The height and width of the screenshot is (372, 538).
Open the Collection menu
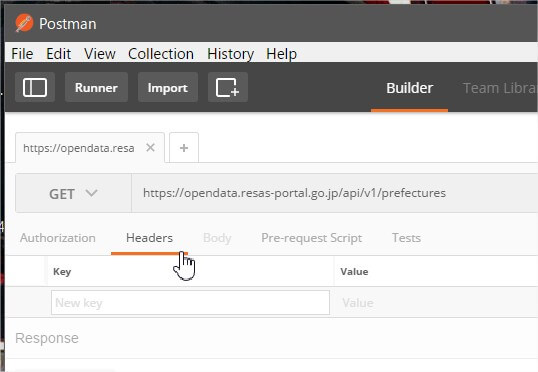click(x=161, y=54)
